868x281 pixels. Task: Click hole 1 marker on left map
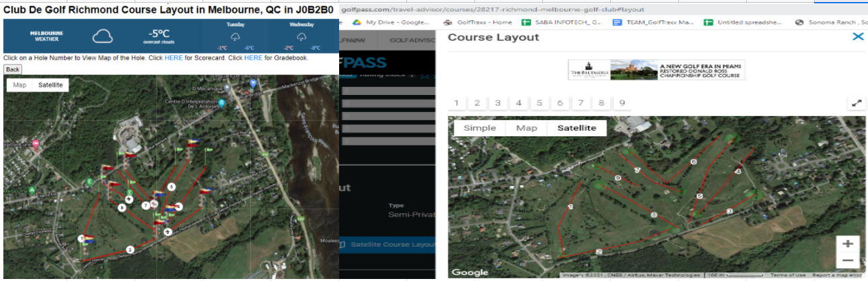pyautogui.click(x=81, y=238)
